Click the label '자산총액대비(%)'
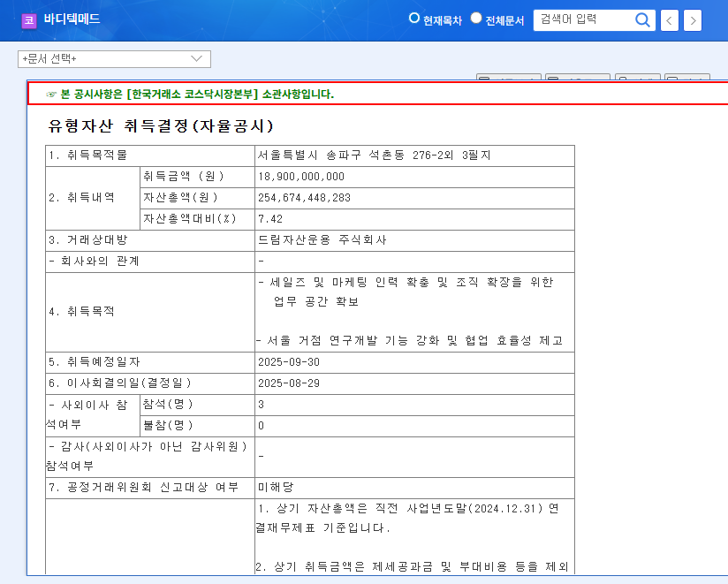 189,218
